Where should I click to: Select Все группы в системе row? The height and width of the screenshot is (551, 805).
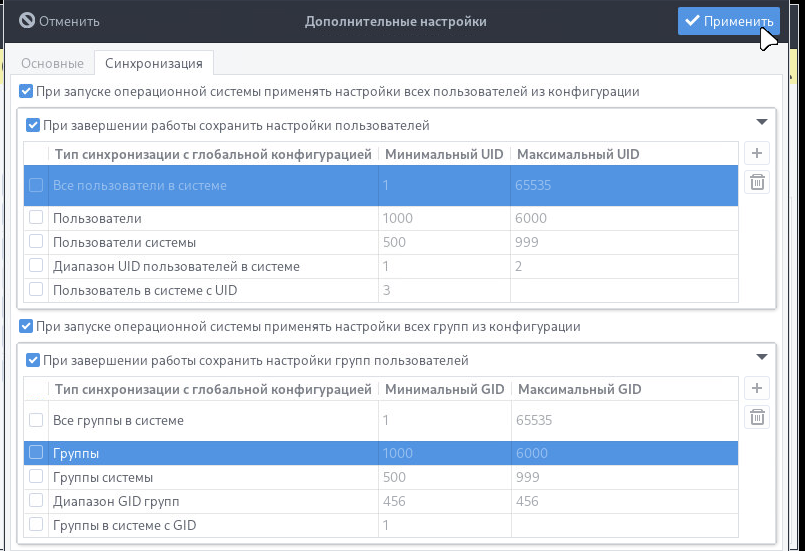[381, 421]
